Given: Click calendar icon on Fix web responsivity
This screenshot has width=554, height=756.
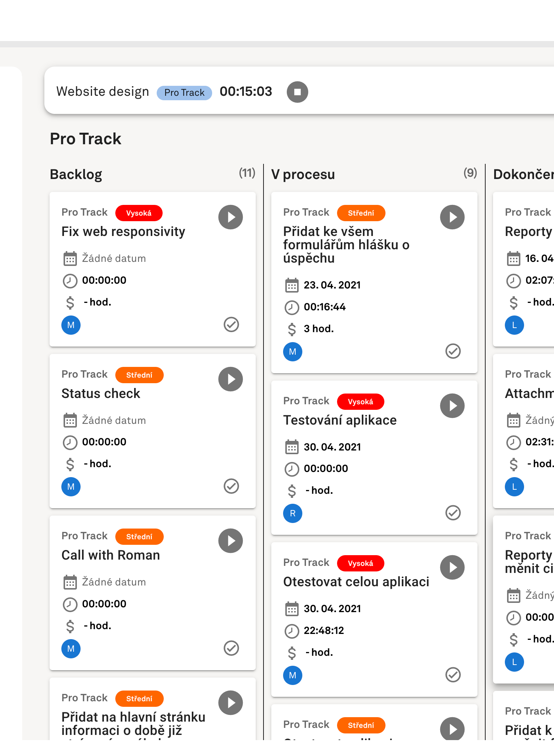Looking at the screenshot, I should click(x=70, y=259).
